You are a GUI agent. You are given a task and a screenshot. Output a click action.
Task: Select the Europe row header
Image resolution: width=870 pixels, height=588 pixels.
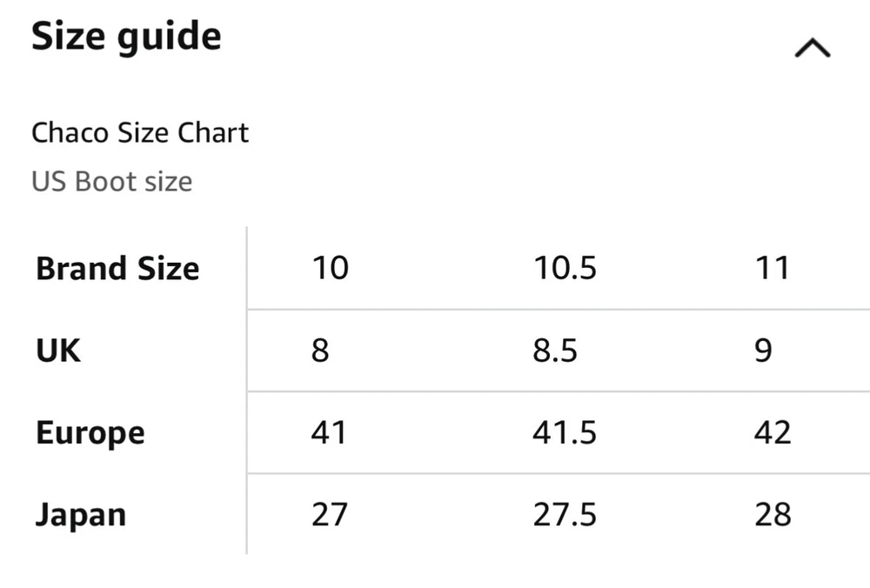click(x=90, y=432)
